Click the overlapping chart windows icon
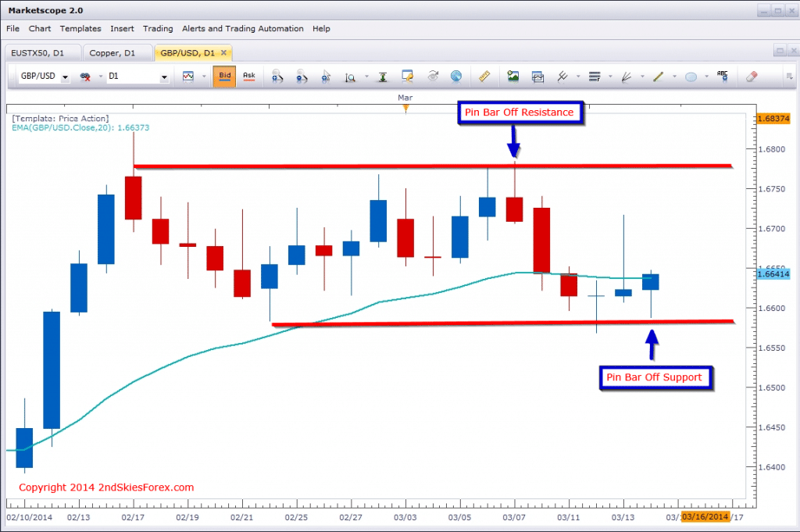Screen dimensions: 800x532 tap(537, 77)
